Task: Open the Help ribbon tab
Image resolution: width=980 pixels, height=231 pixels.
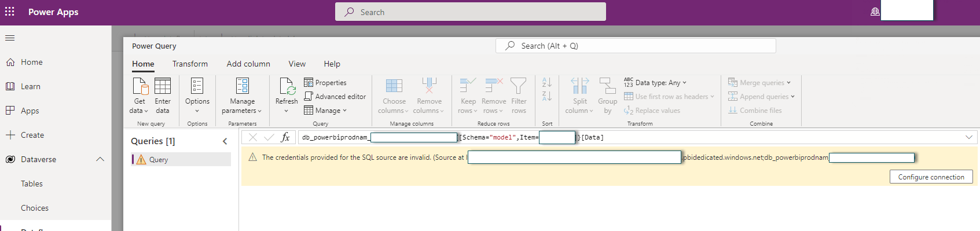Action: (x=332, y=64)
